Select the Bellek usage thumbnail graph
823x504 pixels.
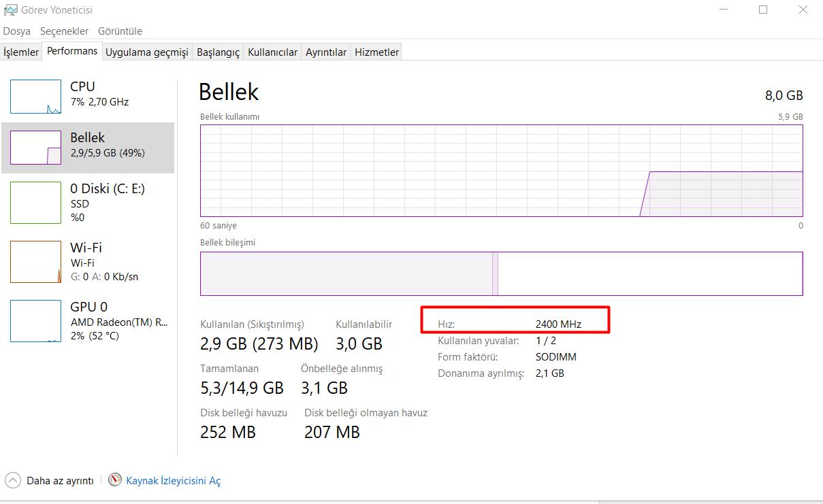coord(35,148)
